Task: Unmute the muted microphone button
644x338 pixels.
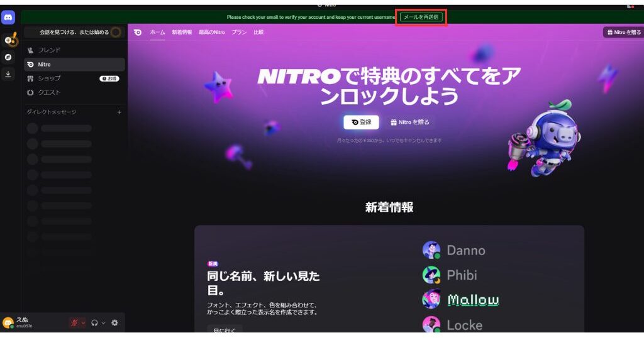Action: click(74, 323)
